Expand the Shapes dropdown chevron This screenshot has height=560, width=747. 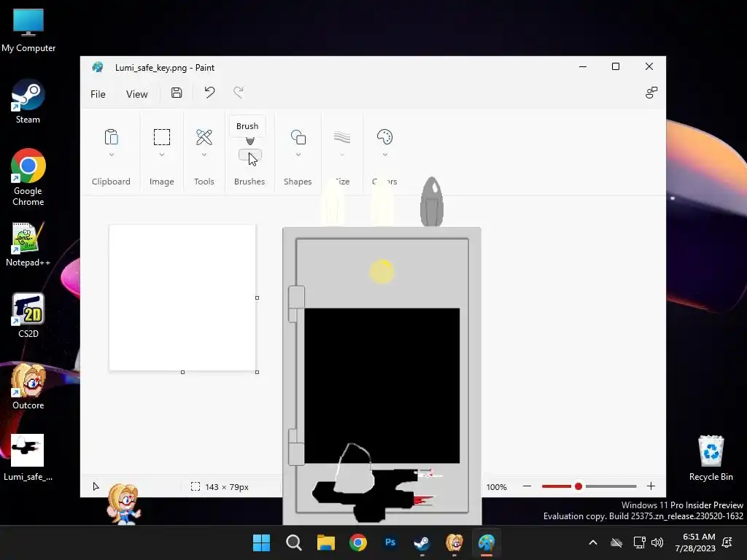(x=298, y=155)
